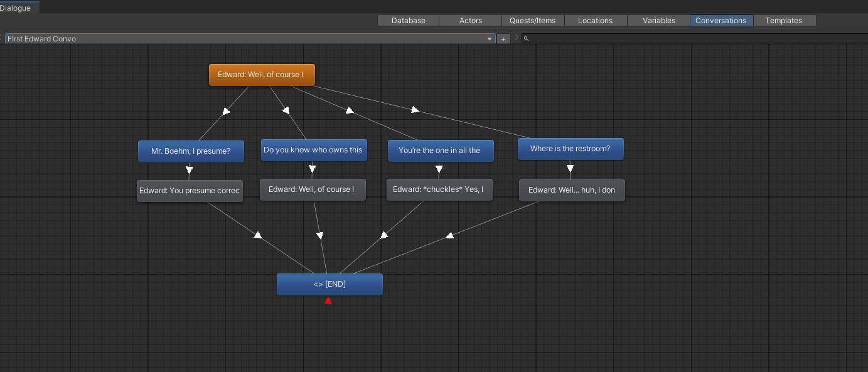Select the orange Edward start node
This screenshot has height=372, width=868.
tap(262, 75)
